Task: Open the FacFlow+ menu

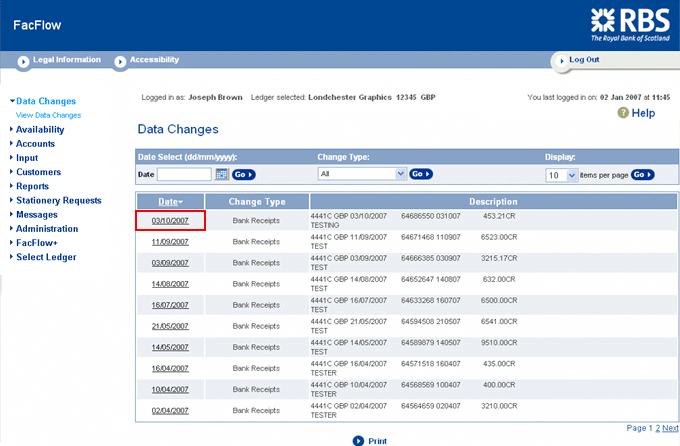Action: coord(36,243)
